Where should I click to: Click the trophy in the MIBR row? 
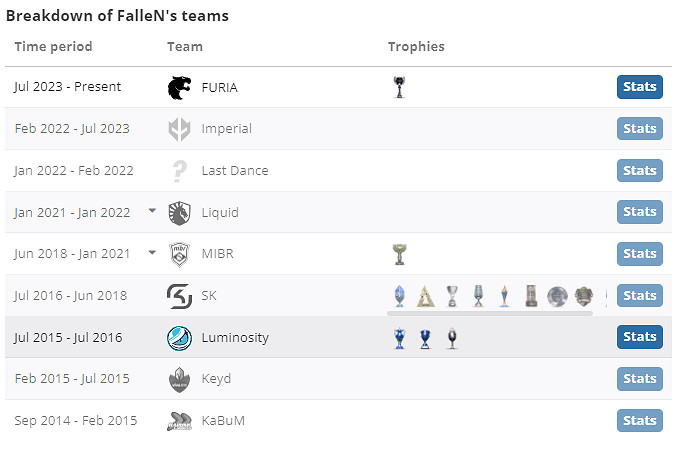pyautogui.click(x=400, y=254)
